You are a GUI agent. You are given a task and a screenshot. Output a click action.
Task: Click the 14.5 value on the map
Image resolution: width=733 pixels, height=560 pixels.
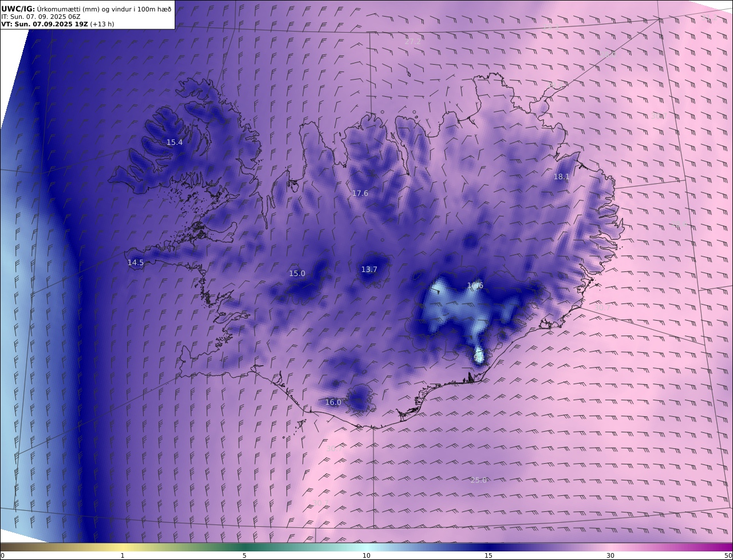136,262
